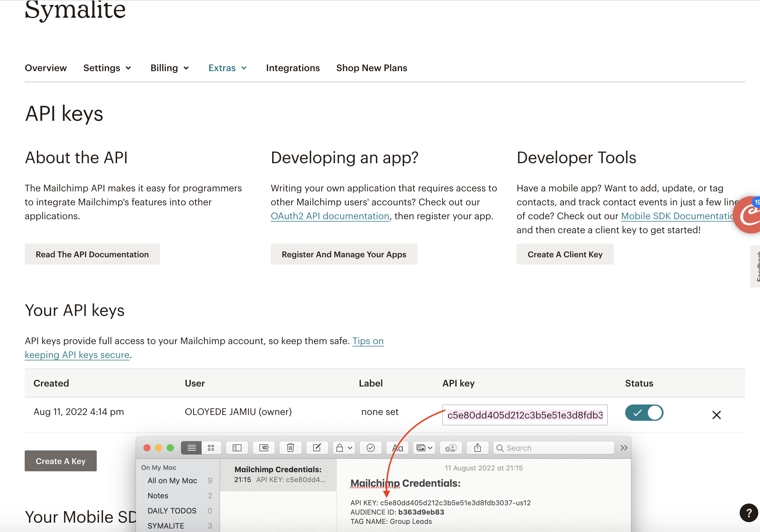This screenshot has height=532, width=760.
Task: Click the Create A Key button
Action: click(61, 461)
